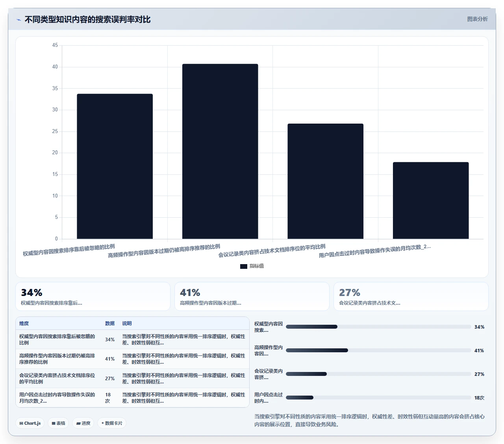The image size is (504, 444).
Task: Click x-axis label 高频操作型内容因版本过期仍被高排序推荐的比例
Action: pos(164,251)
